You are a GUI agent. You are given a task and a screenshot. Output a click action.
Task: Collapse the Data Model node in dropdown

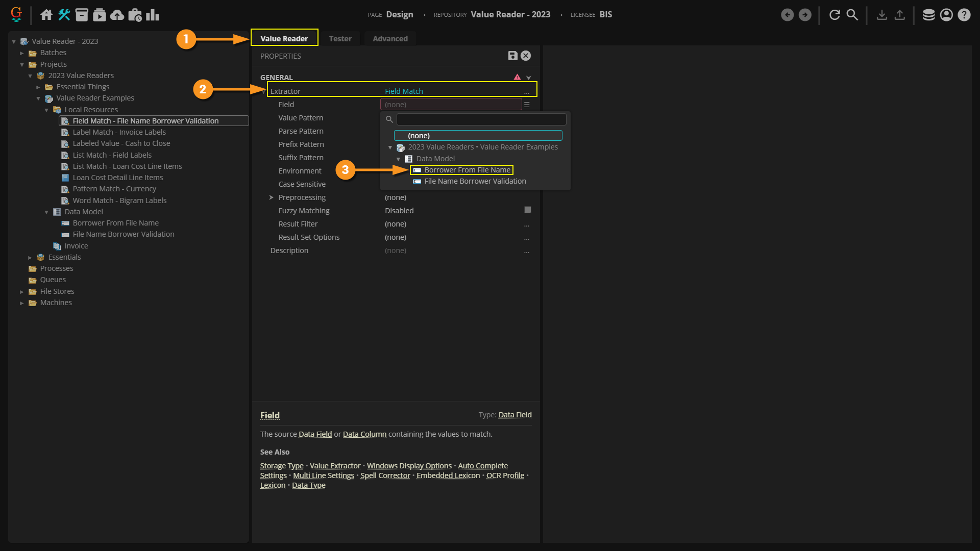399,159
